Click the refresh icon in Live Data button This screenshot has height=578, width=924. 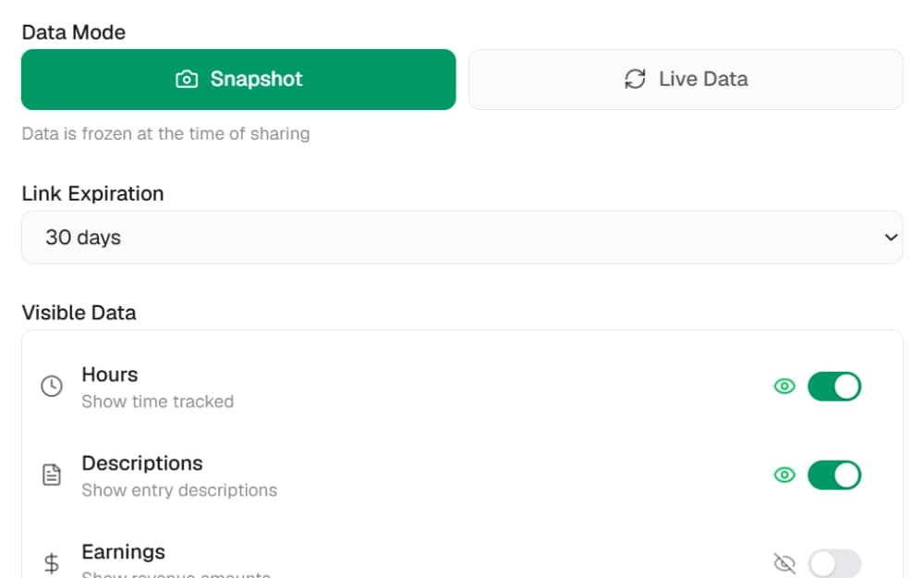coord(635,79)
